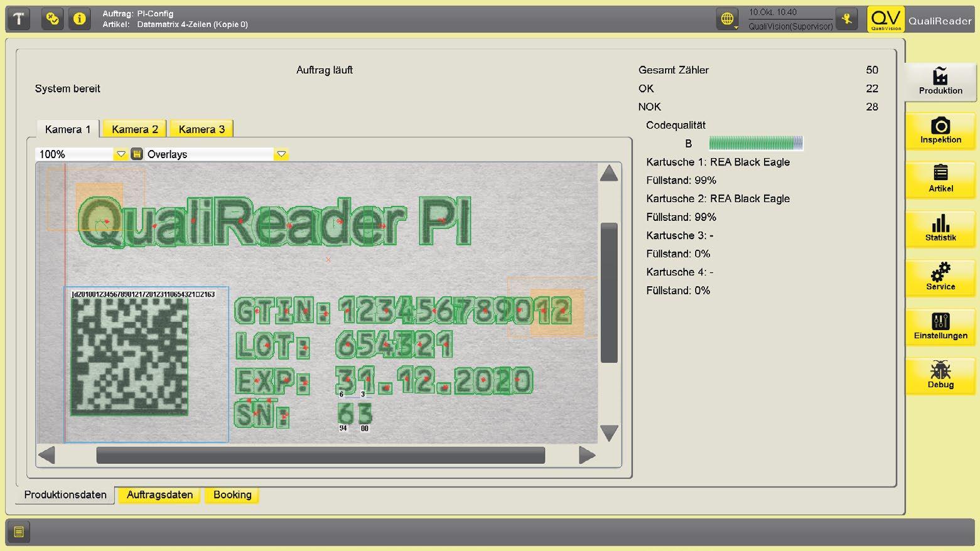
Task: Click the Auftrag PI-Config label
Action: click(x=138, y=14)
